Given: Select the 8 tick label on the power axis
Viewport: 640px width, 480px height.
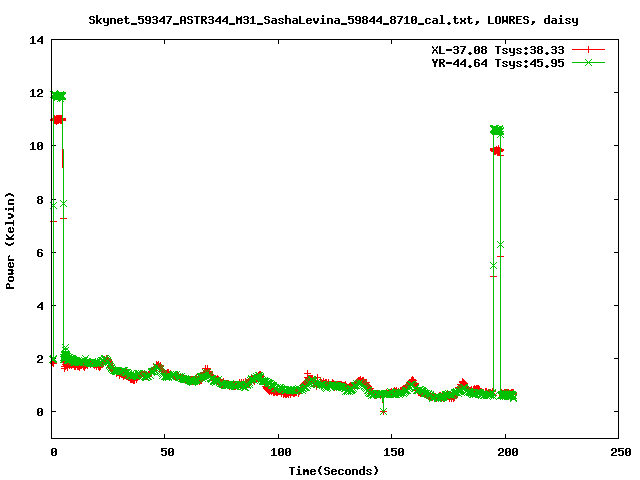Looking at the screenshot, I should pyautogui.click(x=40, y=199).
